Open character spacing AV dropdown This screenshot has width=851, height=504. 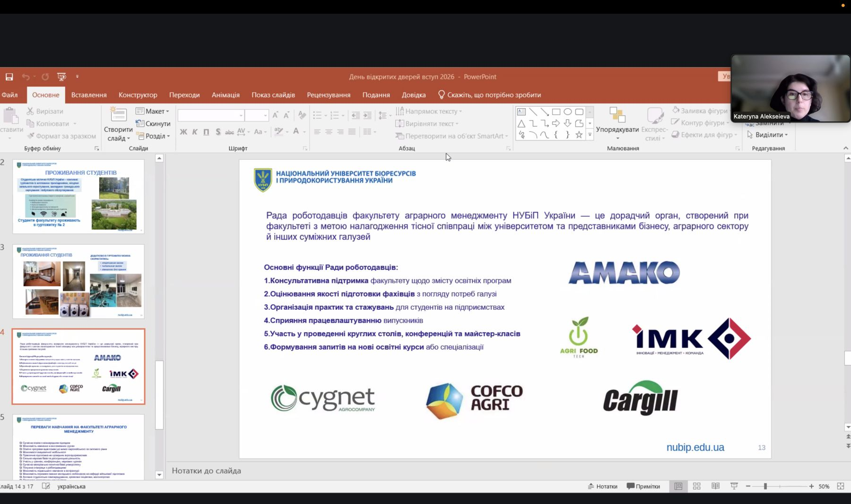(x=243, y=132)
